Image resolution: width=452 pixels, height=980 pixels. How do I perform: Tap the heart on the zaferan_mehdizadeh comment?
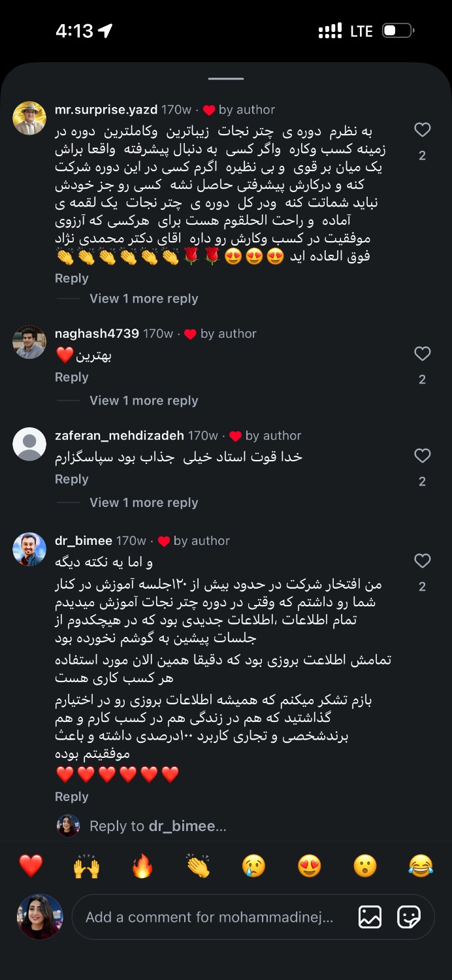[x=423, y=456]
